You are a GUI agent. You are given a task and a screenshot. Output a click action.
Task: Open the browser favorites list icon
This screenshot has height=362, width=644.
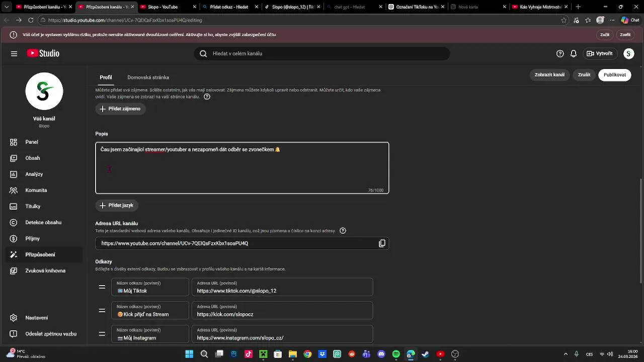pyautogui.click(x=588, y=20)
